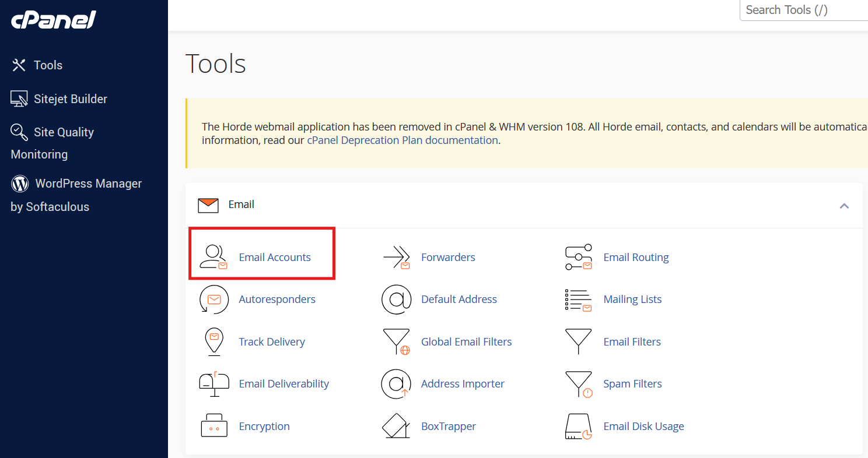
Task: Click the Email section envelope icon
Action: [208, 205]
